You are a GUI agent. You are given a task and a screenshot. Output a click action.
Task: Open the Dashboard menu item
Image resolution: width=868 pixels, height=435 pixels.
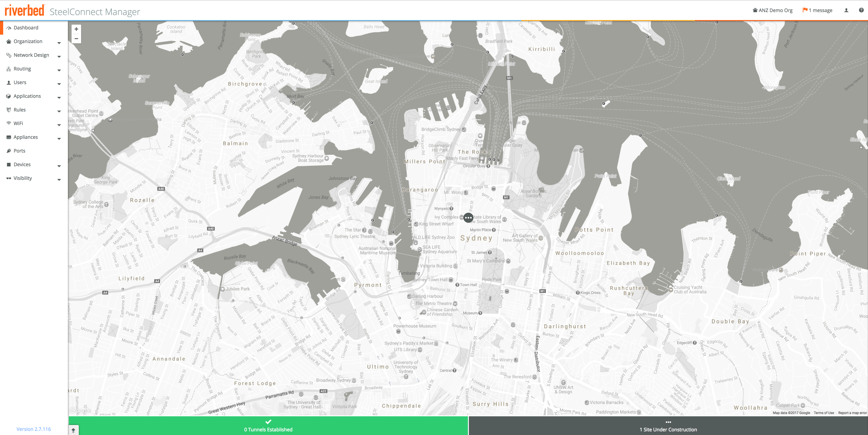pos(26,28)
